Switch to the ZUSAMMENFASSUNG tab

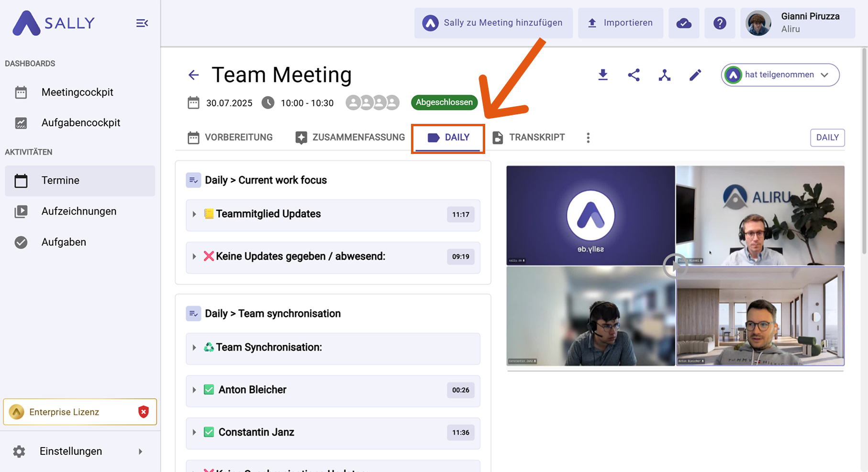tap(350, 138)
